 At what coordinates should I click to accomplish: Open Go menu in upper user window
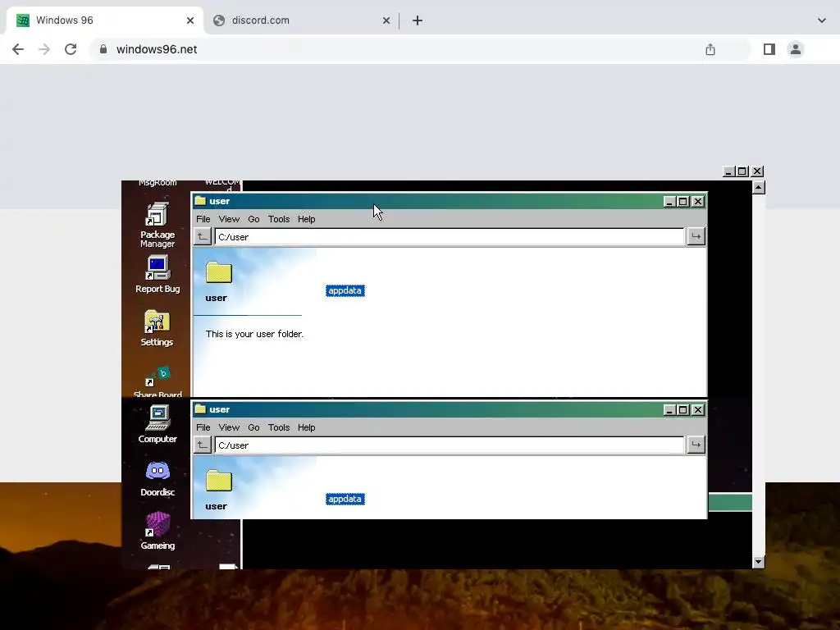point(253,219)
